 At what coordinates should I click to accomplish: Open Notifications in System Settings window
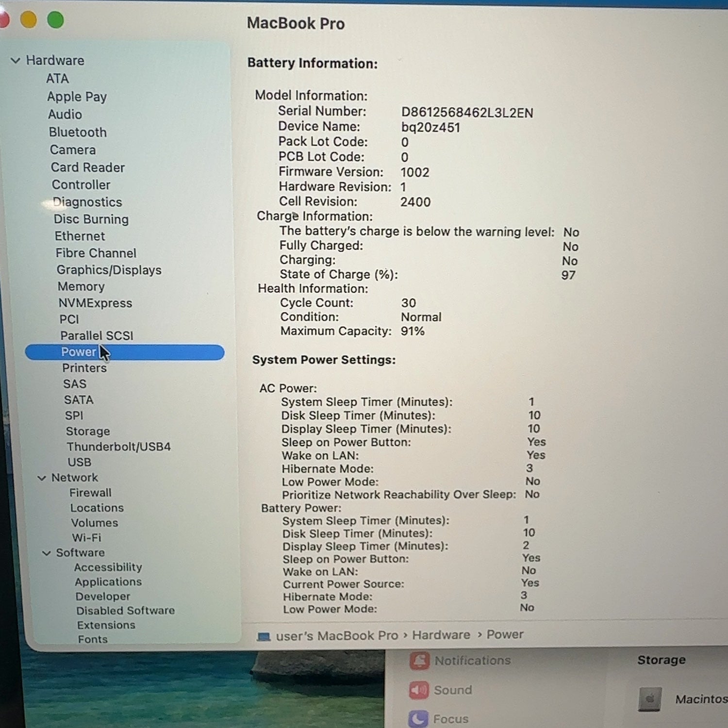point(473,661)
